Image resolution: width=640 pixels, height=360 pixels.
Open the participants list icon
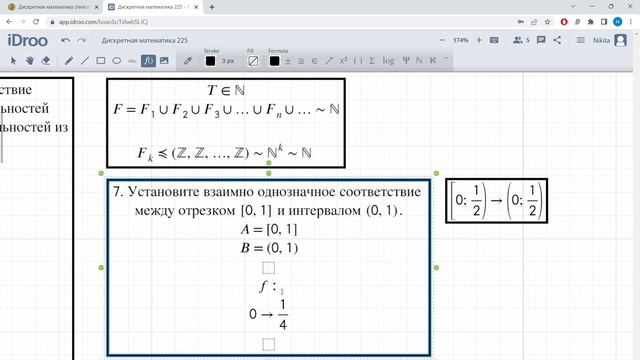521,40
